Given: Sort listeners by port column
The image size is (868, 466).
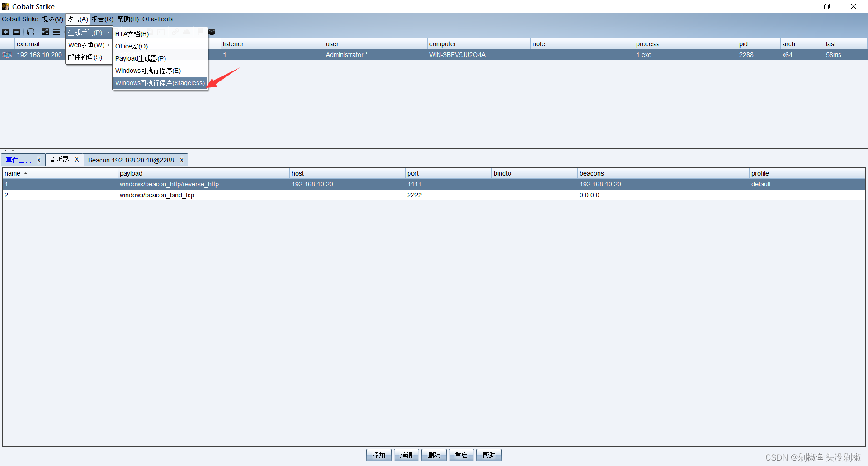Looking at the screenshot, I should 448,173.
